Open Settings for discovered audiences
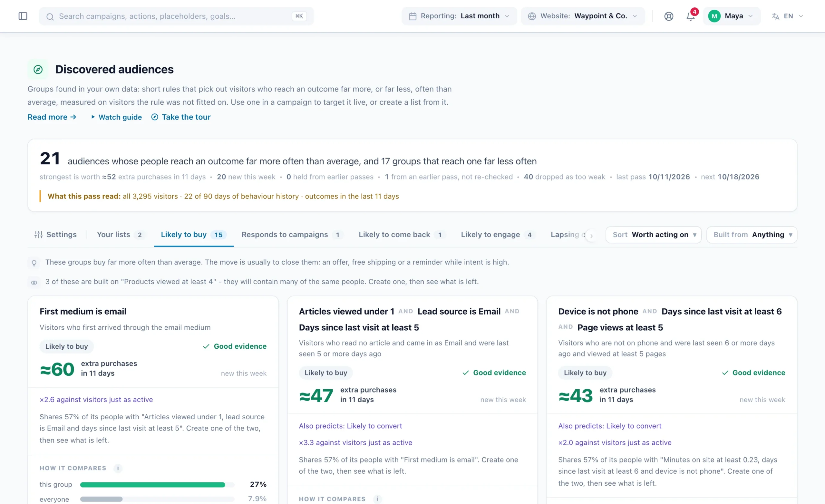Viewport: 825px width, 504px height. pos(55,235)
